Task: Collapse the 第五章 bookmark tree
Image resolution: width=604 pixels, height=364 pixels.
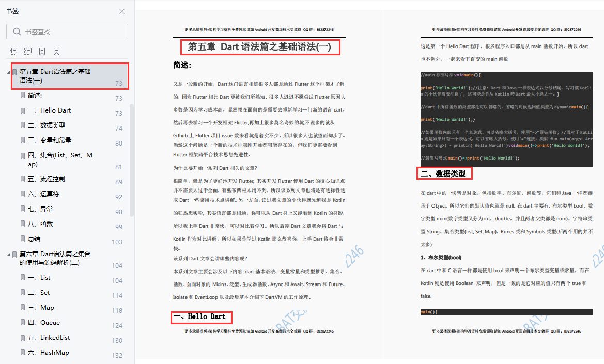Action: (x=8, y=72)
